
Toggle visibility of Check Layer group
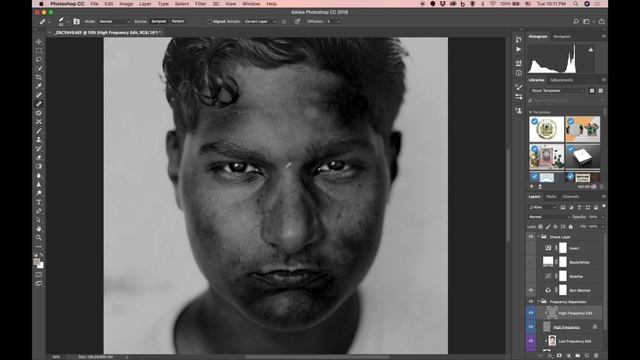[531, 237]
